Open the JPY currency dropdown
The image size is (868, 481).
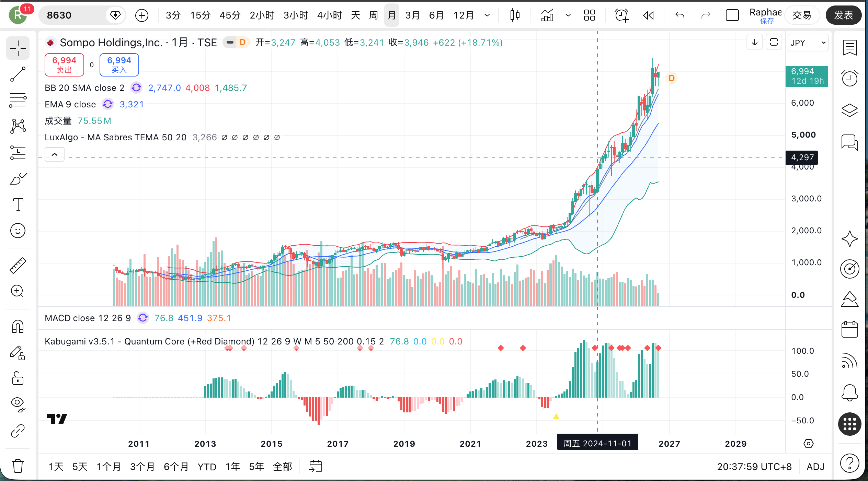click(x=808, y=43)
